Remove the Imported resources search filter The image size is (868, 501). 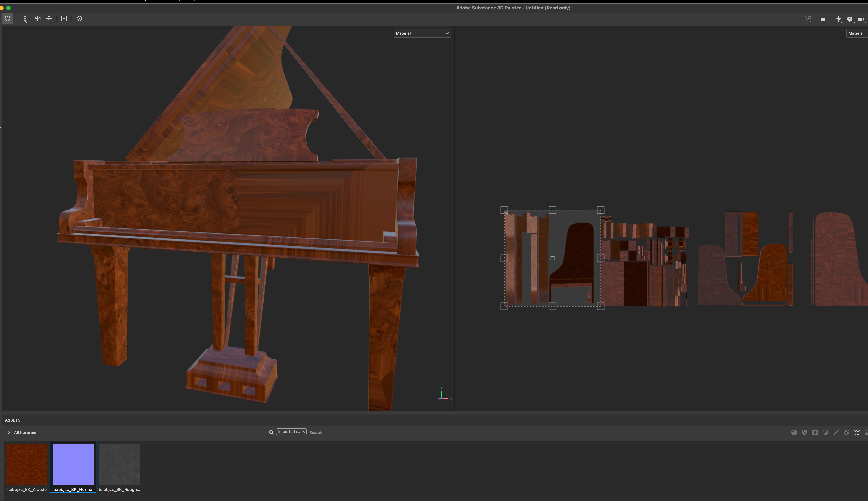click(x=304, y=432)
